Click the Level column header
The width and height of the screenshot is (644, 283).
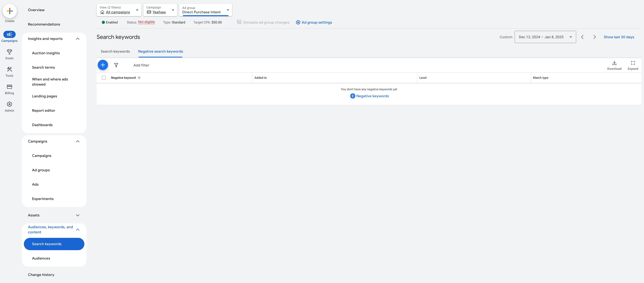(423, 78)
